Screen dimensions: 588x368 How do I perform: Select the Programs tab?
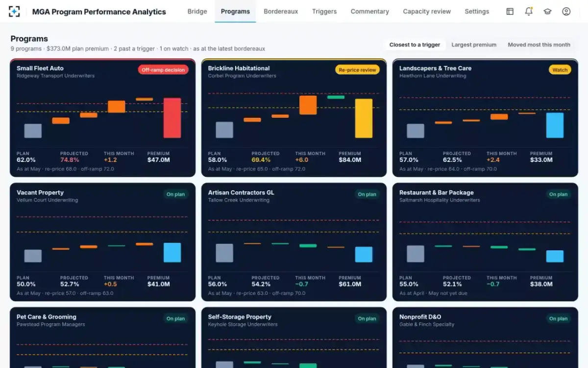[x=235, y=11]
